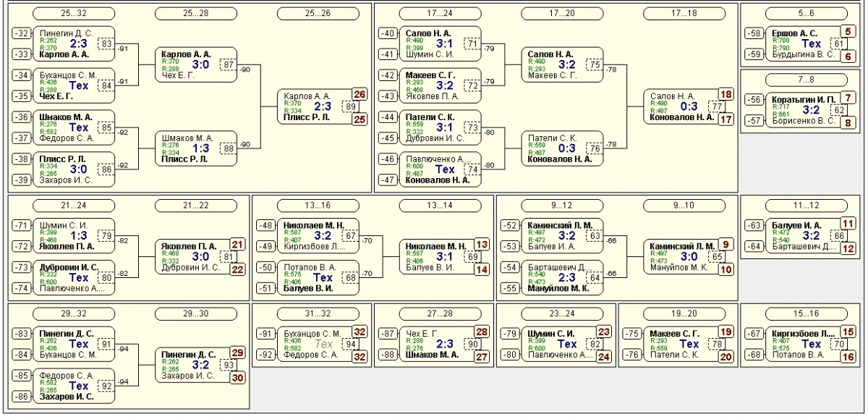Select the place 17 result box
The height and width of the screenshot is (417, 868).
pos(725,119)
